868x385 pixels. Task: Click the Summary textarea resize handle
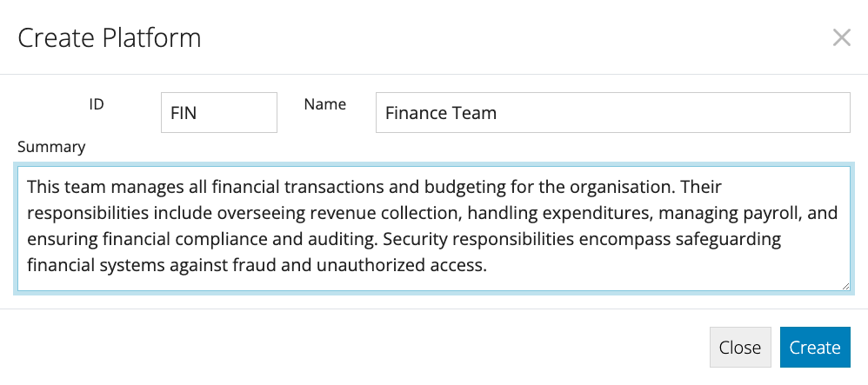[845, 286]
